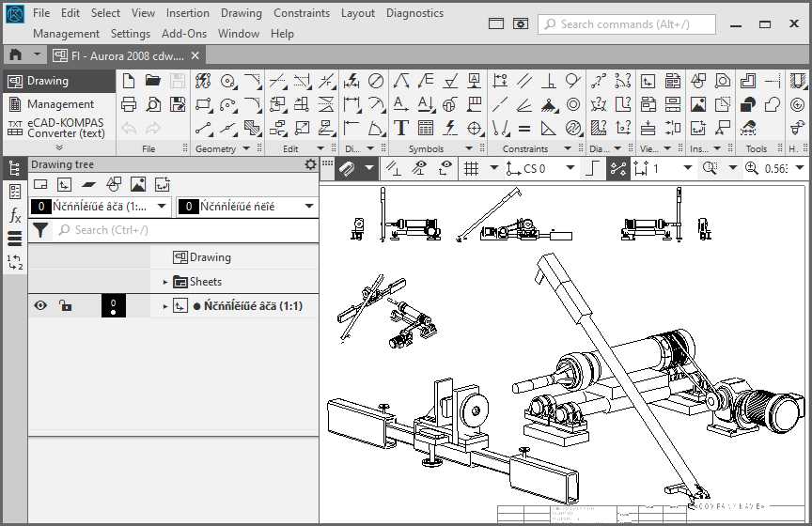Click the Equal constraint icon
Image resolution: width=812 pixels, height=526 pixels.
[524, 128]
